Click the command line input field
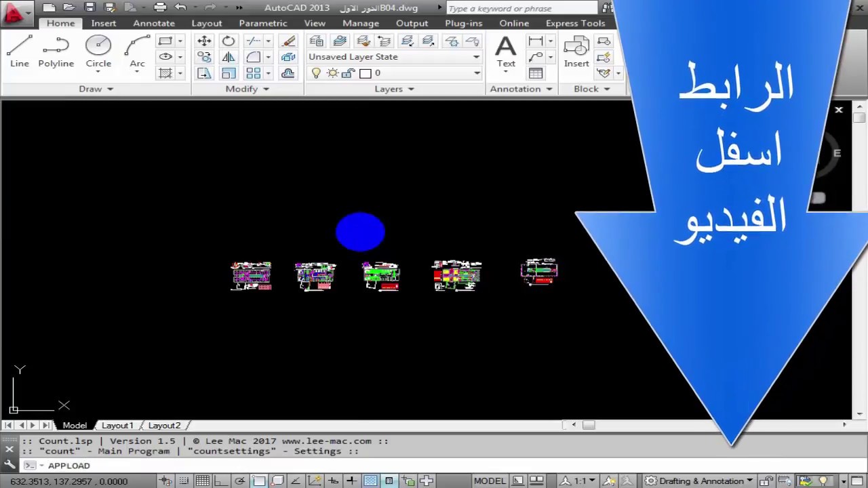This screenshot has height=488, width=868. (x=434, y=466)
